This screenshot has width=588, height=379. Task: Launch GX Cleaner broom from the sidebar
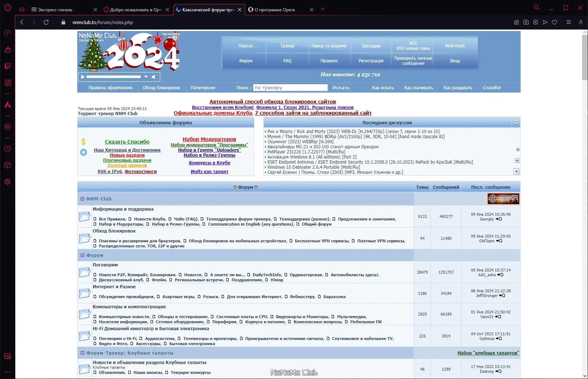tap(8, 50)
